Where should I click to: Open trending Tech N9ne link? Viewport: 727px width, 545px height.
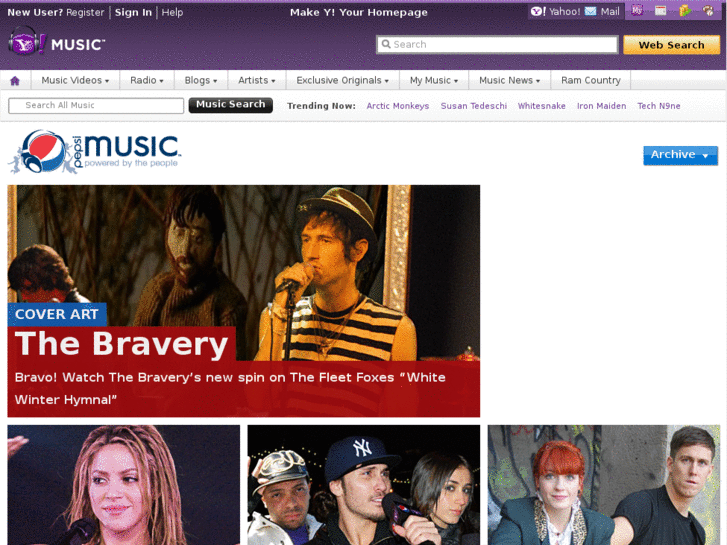[x=658, y=106]
